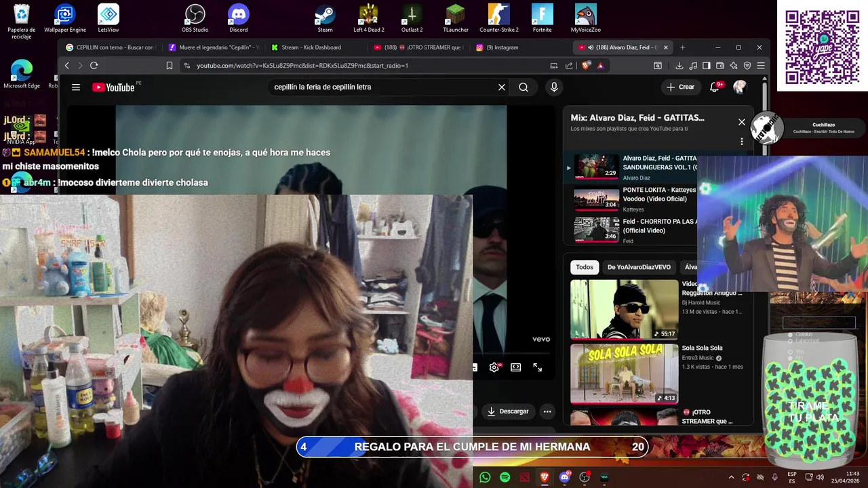Open the Sola Sola Sola video title

pyautogui.click(x=702, y=348)
